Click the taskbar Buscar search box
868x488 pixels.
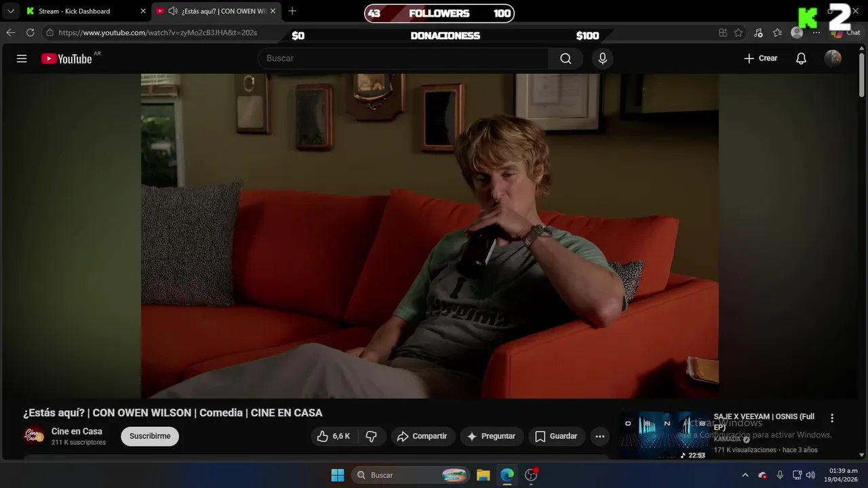coord(412,475)
